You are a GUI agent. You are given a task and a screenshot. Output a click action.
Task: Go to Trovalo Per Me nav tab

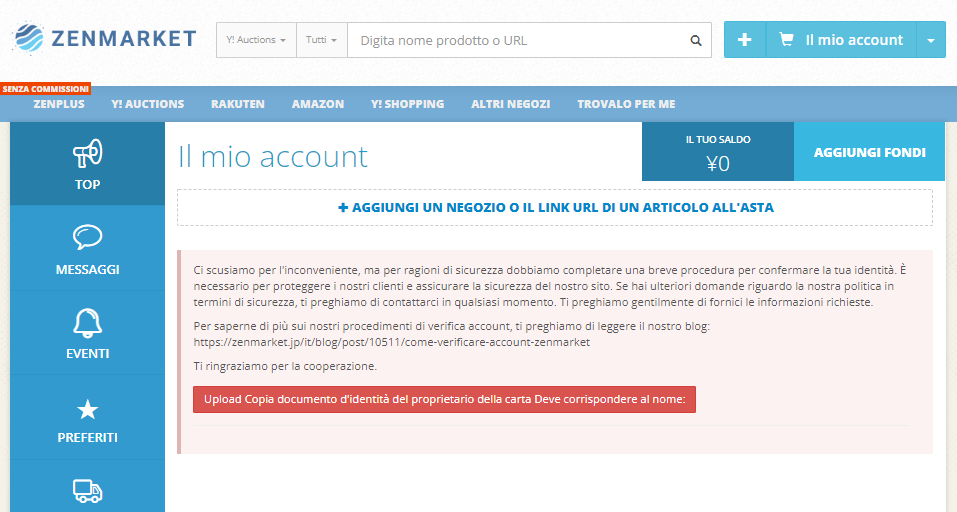[x=626, y=104]
